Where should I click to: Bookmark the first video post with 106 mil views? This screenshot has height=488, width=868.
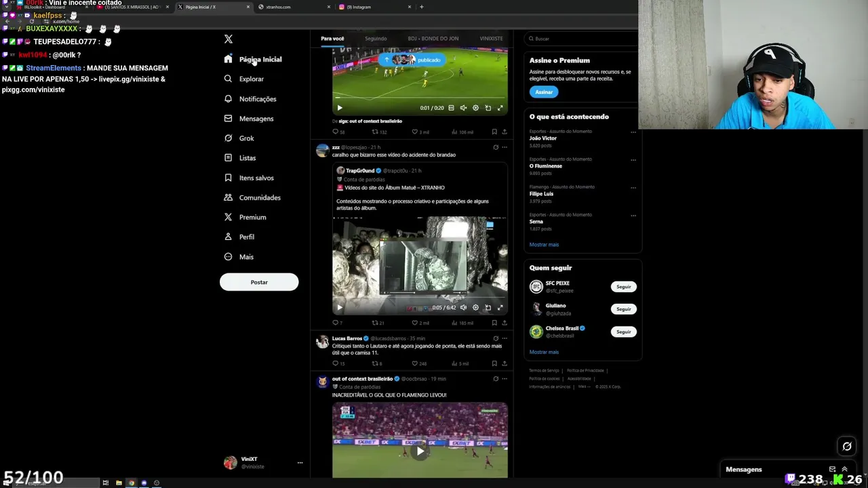(x=494, y=131)
